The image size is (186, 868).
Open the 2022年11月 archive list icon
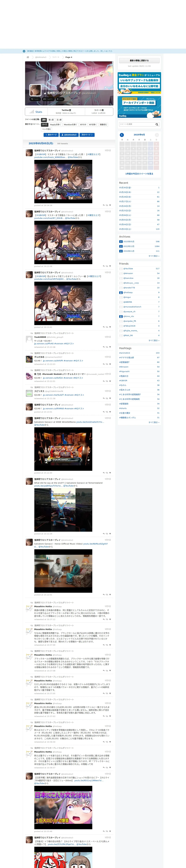pyautogui.click(x=121, y=251)
